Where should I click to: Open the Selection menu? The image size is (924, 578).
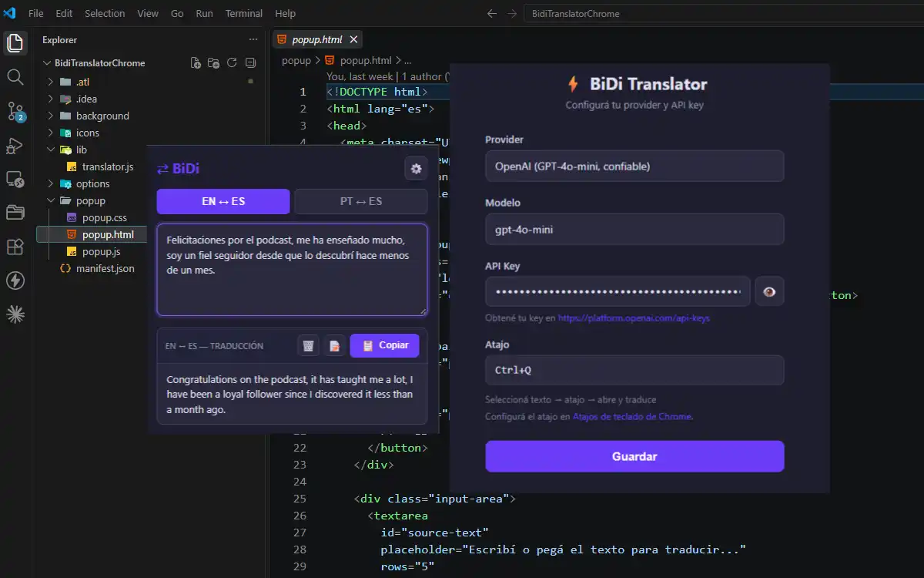[105, 13]
